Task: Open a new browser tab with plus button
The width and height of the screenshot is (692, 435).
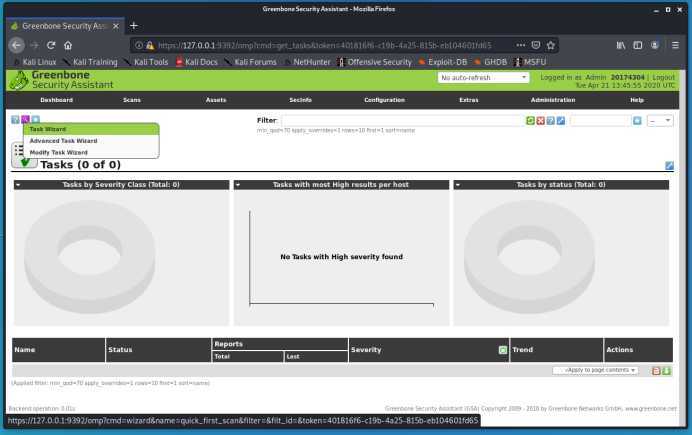Action: point(134,26)
